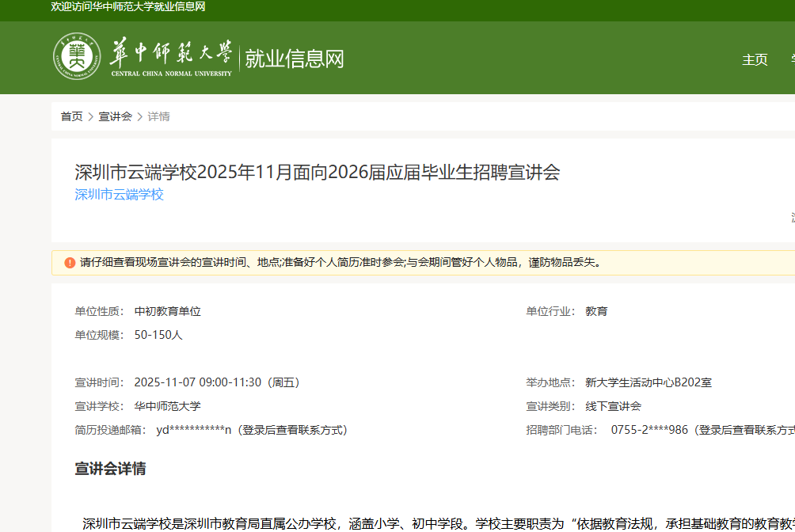Viewport: 795px width, 532px height.
Task: Open the 主页 navigation menu item
Action: coord(754,59)
